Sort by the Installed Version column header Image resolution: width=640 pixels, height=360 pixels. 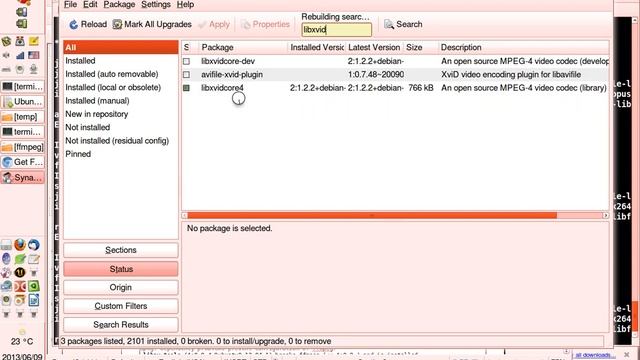[x=316, y=47]
